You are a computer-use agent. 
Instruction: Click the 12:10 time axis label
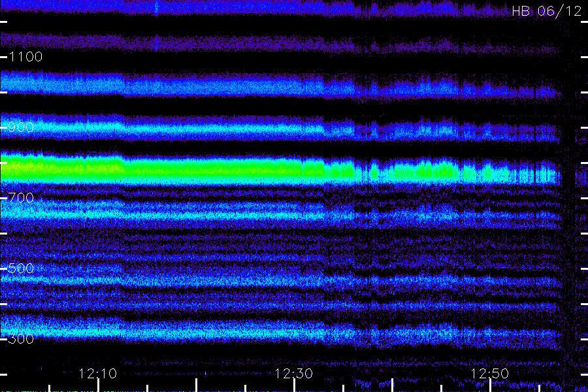click(x=98, y=374)
